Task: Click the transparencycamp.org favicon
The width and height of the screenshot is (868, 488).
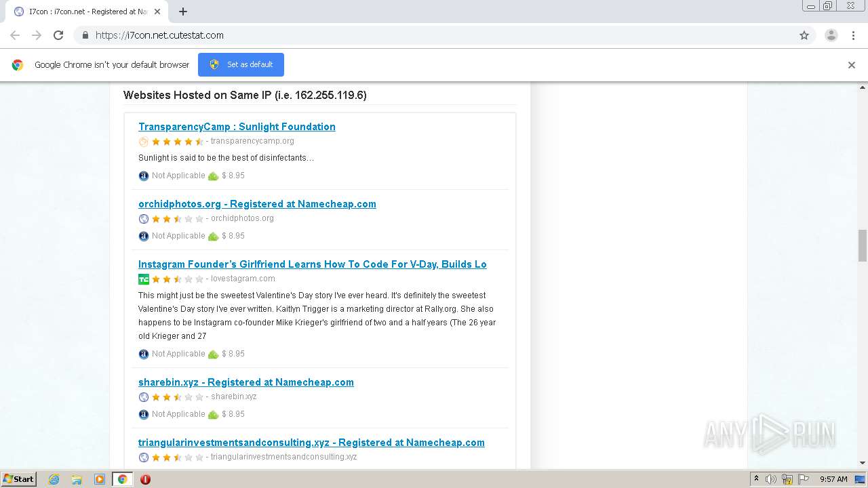Action: point(143,142)
